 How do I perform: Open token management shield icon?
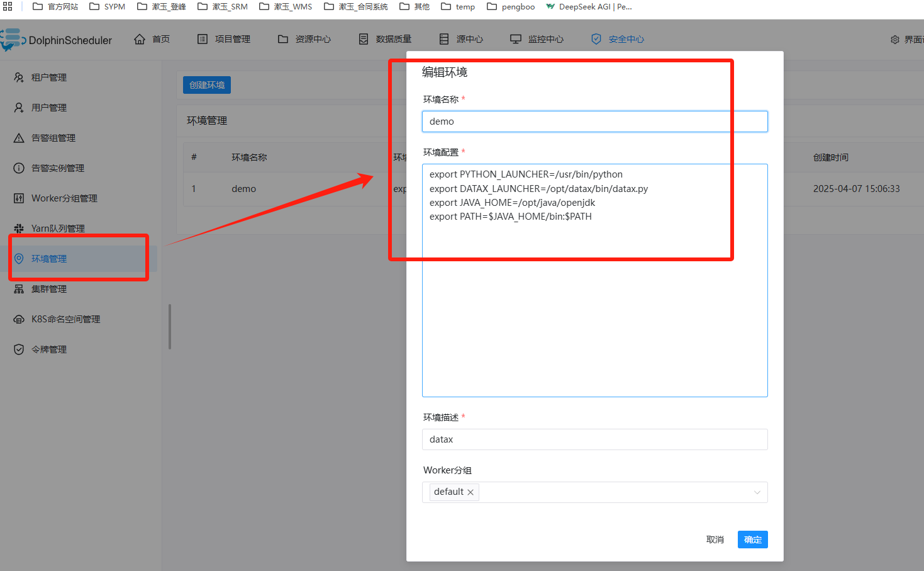19,349
